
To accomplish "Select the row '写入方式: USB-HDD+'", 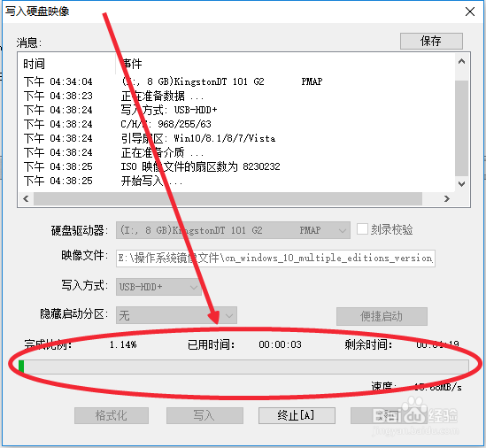I will [x=237, y=110].
